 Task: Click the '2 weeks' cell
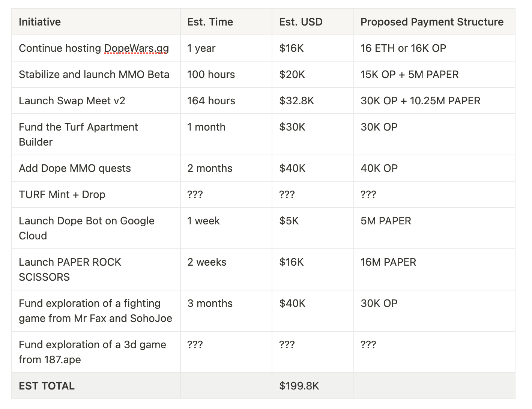pyautogui.click(x=226, y=269)
